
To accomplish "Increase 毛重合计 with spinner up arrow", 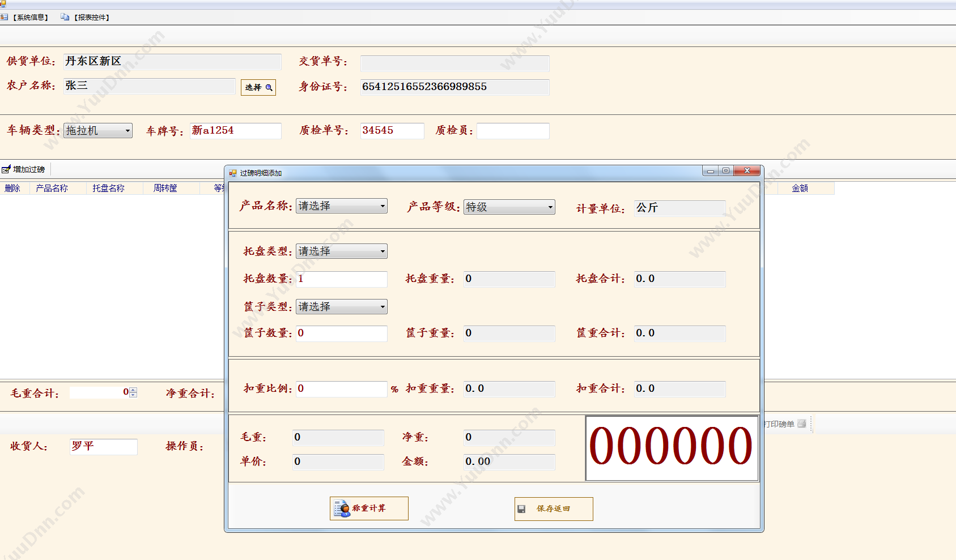I will (133, 390).
